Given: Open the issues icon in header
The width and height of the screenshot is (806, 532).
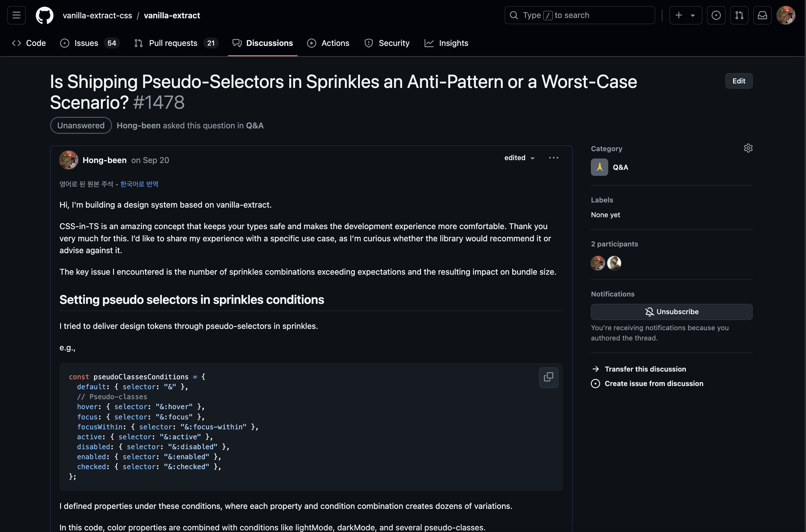Looking at the screenshot, I should [716, 15].
